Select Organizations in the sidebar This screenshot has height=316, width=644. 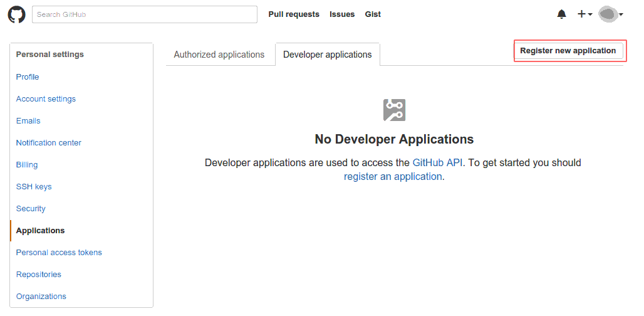point(41,297)
